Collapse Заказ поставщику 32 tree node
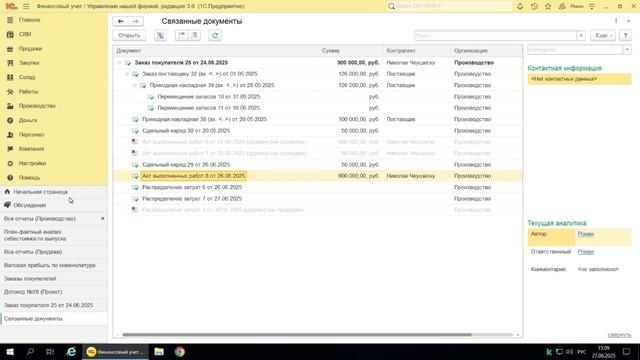640x360 pixels. click(x=127, y=74)
